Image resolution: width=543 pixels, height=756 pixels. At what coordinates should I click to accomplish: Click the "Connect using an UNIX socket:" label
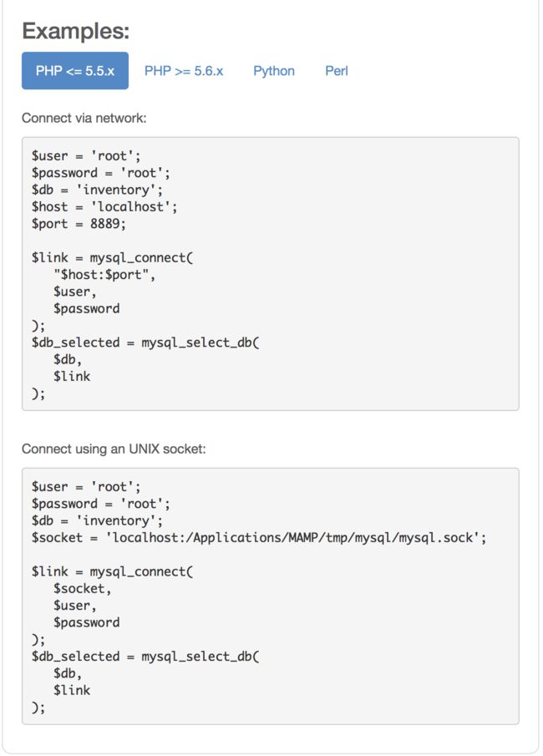[114, 449]
